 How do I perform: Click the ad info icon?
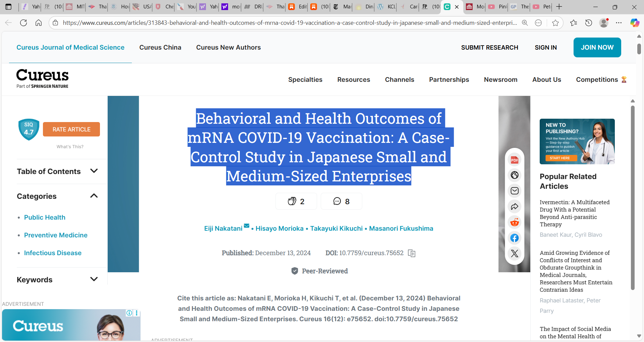(129, 313)
